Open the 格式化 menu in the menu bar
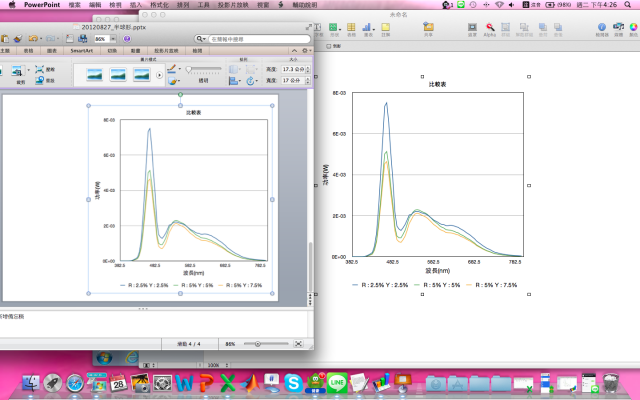The image size is (640, 400). (x=159, y=5)
